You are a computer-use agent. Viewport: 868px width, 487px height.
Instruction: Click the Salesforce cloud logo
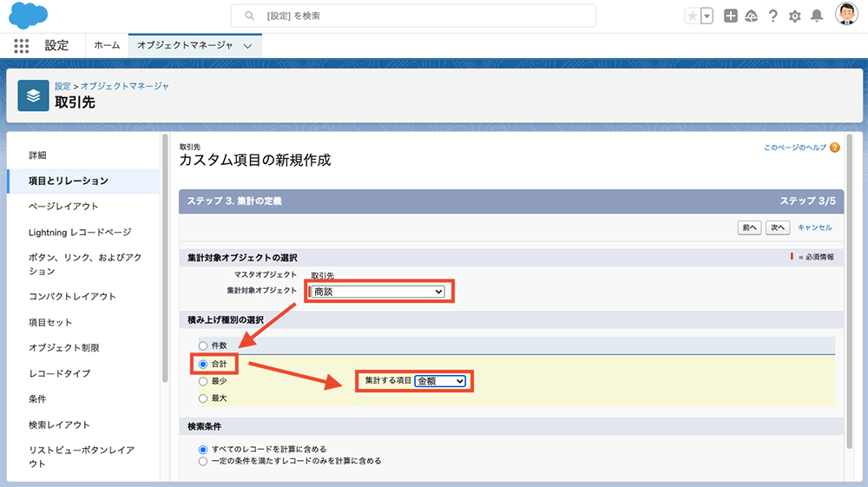(x=29, y=16)
